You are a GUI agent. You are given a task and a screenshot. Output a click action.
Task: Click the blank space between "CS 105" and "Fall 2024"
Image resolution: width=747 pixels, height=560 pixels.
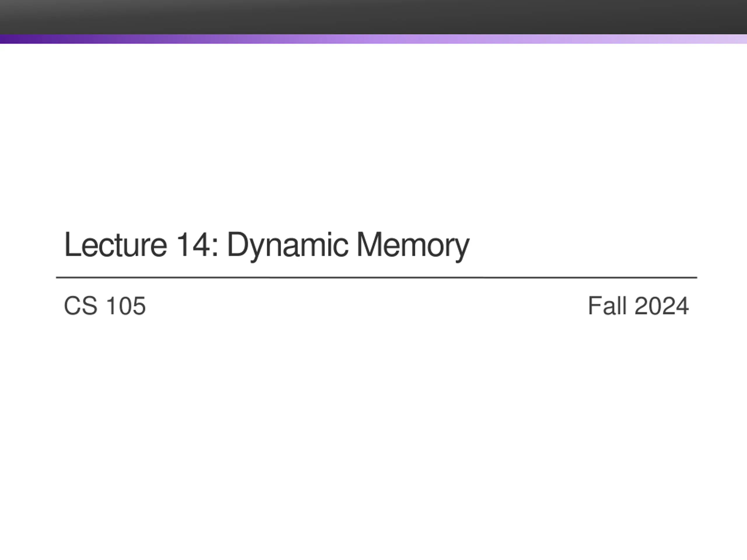tap(366, 306)
